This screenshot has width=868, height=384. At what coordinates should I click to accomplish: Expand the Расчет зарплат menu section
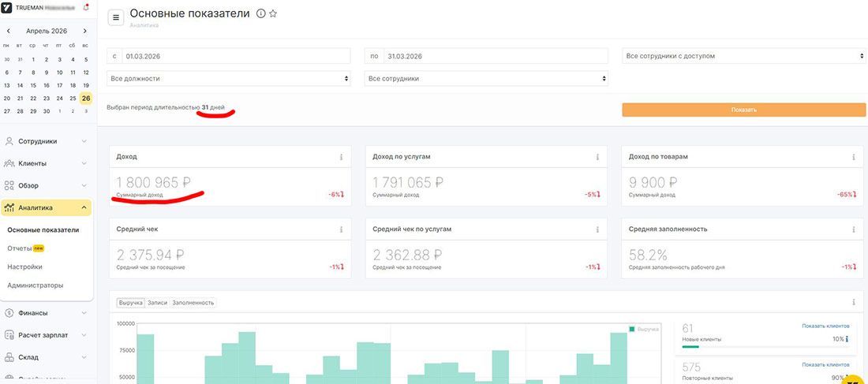(x=84, y=335)
